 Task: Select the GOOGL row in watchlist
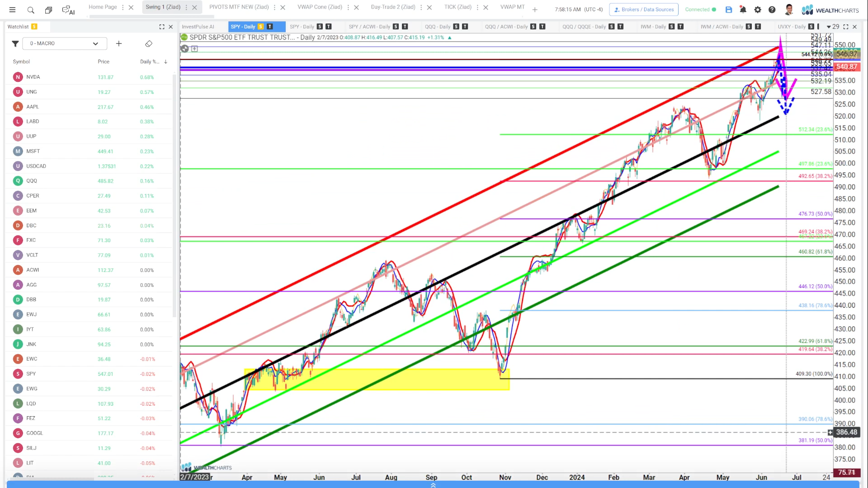click(x=89, y=433)
